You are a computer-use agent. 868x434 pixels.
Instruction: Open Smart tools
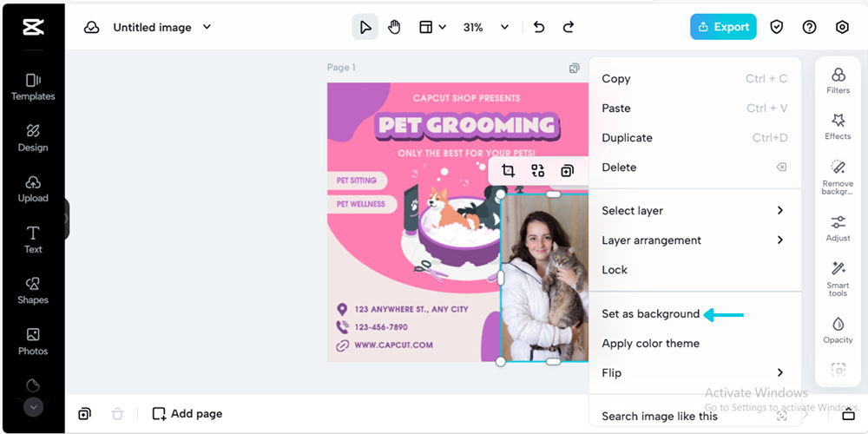(838, 279)
